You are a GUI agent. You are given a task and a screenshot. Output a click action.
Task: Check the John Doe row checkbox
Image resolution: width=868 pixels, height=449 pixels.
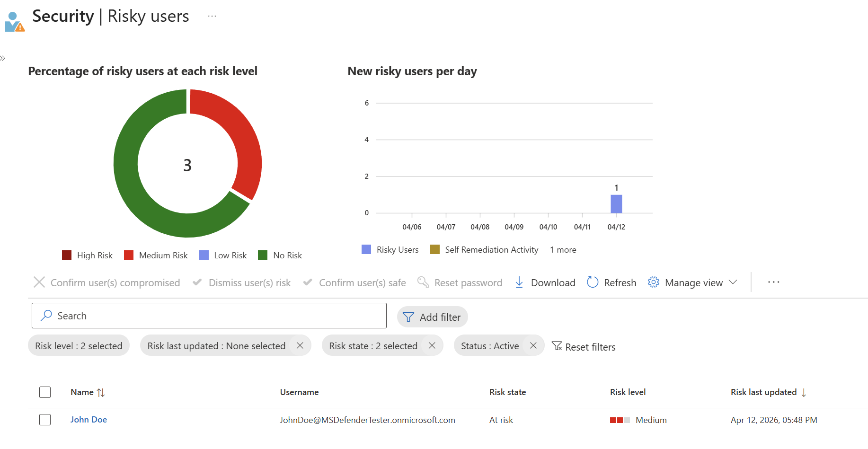coord(45,420)
